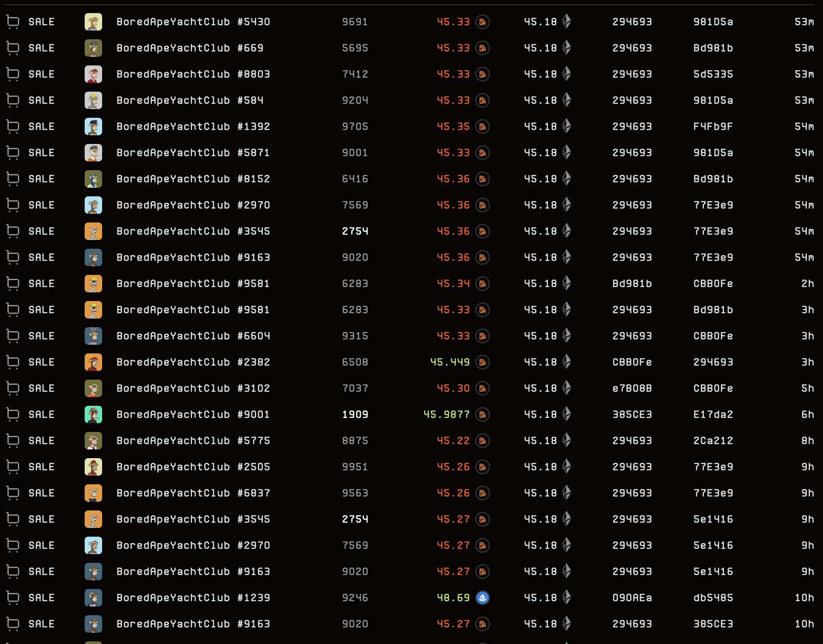The width and height of the screenshot is (823, 644).
Task: Click wallet address e7B08B
Action: pos(632,388)
